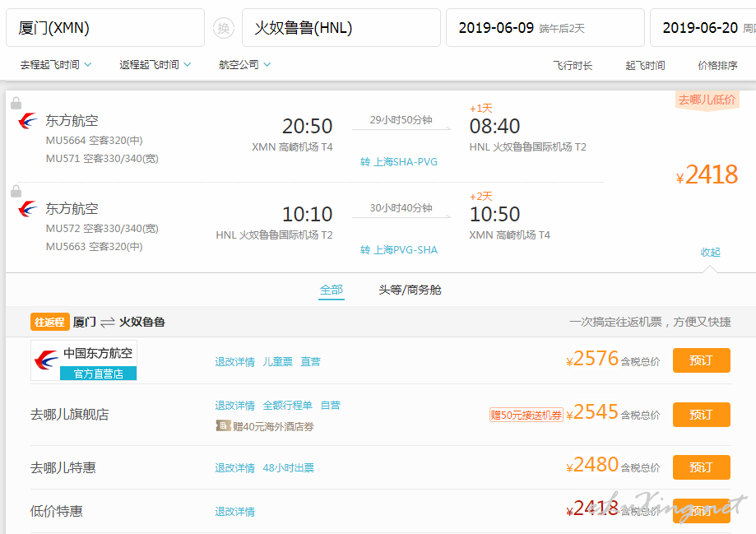The width and height of the screenshot is (756, 534).
Task: Open the 去程起飞时间 filter dropdown
Action: coord(55,65)
